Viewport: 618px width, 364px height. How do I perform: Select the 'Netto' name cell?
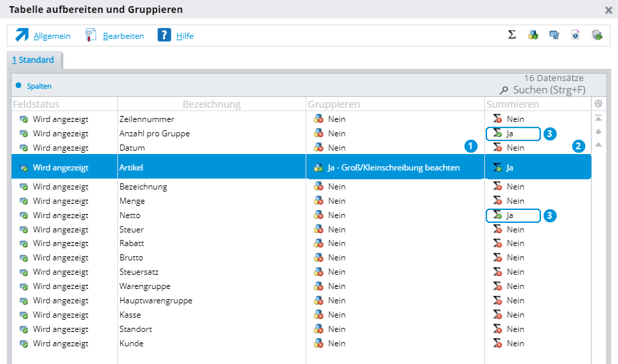click(x=130, y=215)
